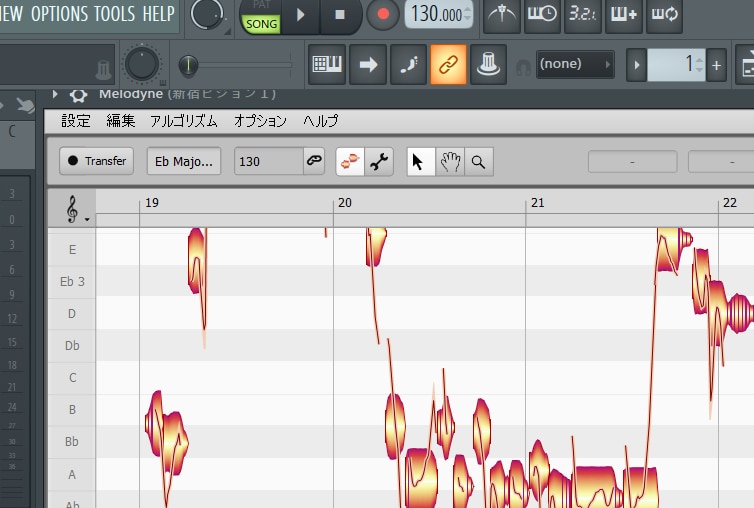Viewport: 754px width, 508px height.
Task: Click the Transfer button in Melodyne
Action: 97,161
